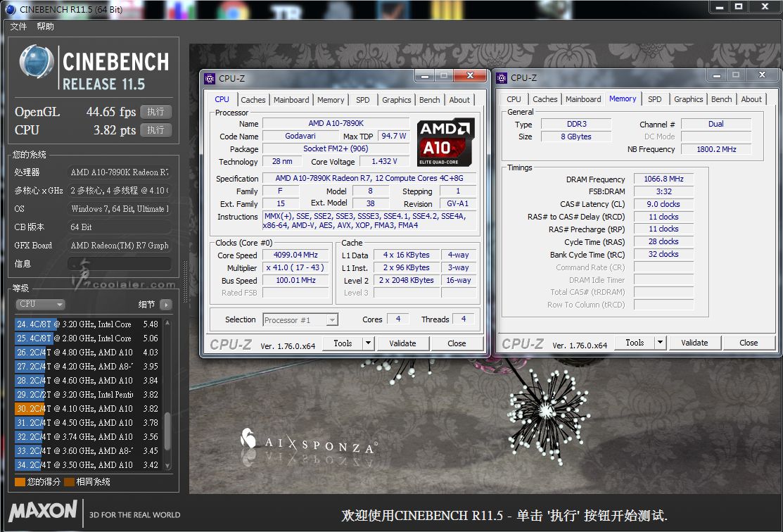
Task: Click Validate in the right CPU-Z window
Action: pos(694,343)
